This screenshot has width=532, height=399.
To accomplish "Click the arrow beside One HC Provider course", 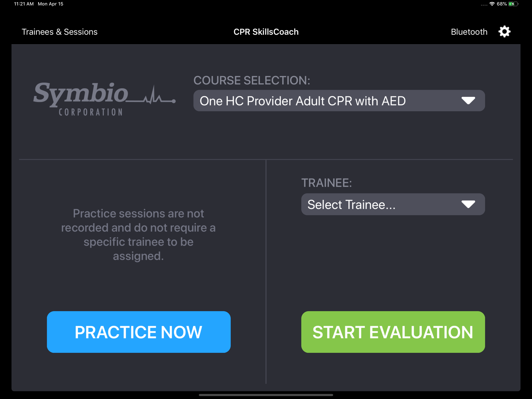I will point(468,101).
